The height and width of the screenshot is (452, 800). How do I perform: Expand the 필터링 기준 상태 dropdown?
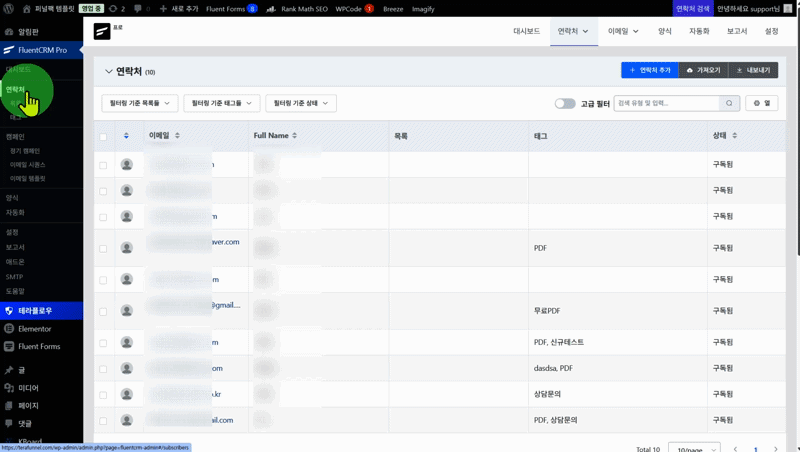[300, 103]
